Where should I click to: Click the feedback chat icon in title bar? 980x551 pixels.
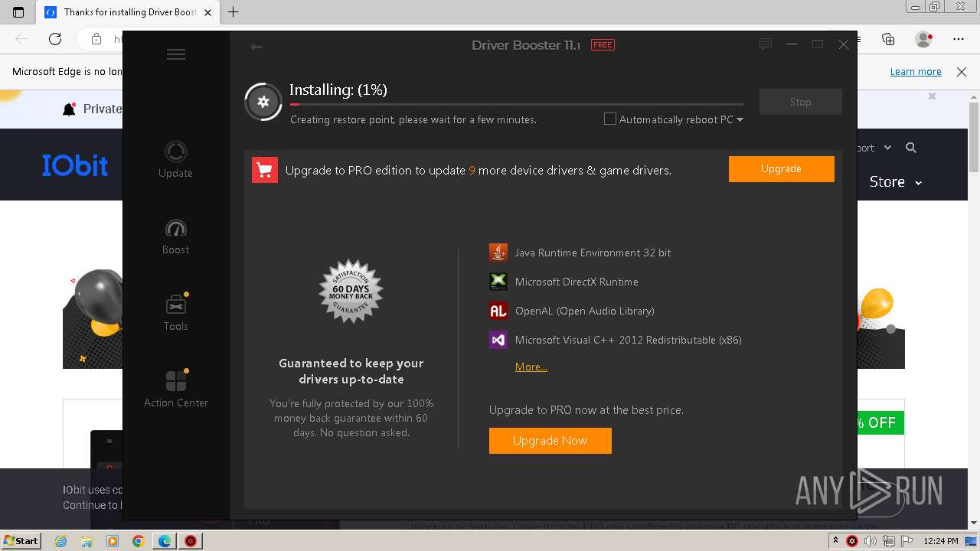pos(765,44)
